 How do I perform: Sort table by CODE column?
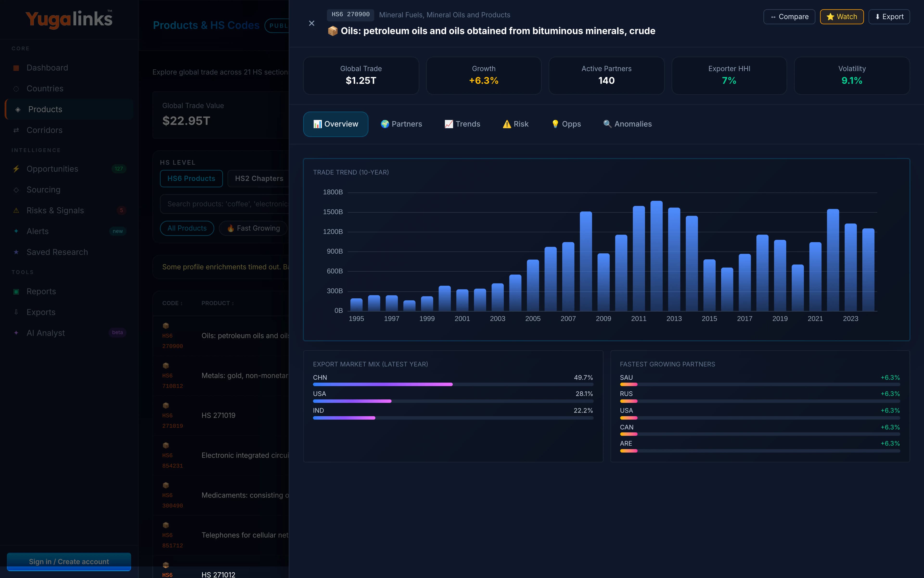pyautogui.click(x=172, y=303)
